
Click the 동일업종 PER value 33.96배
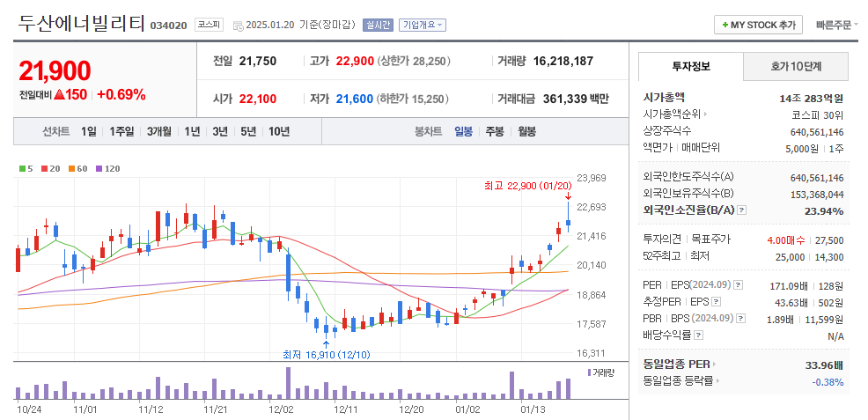pyautogui.click(x=824, y=365)
